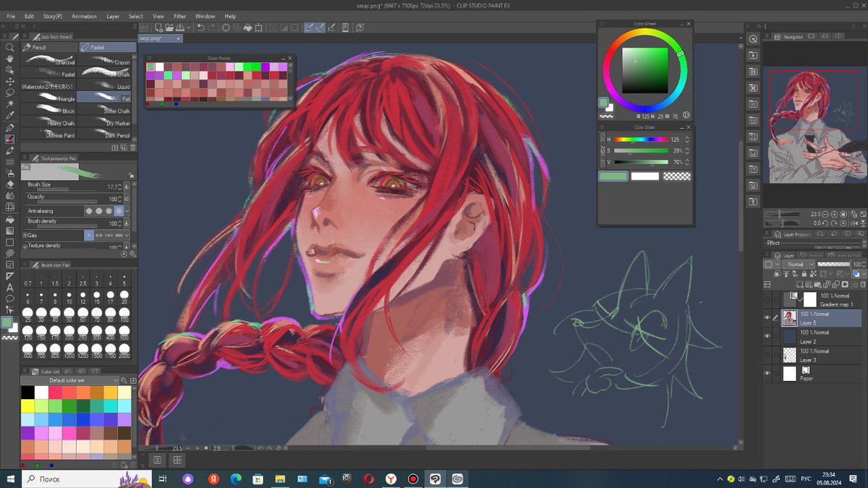Viewport: 868px width, 488px height.
Task: Click the Undo arrow in command bar
Action: 200,27
